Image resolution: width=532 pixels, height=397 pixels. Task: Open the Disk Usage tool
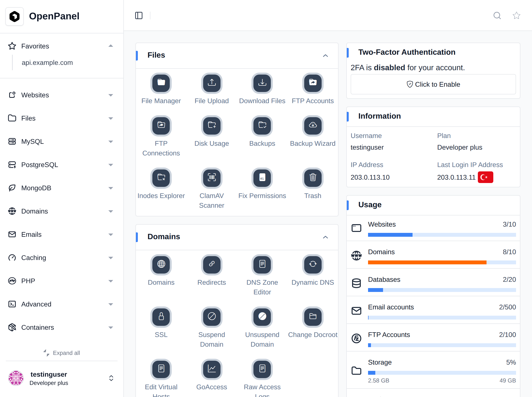pyautogui.click(x=212, y=126)
